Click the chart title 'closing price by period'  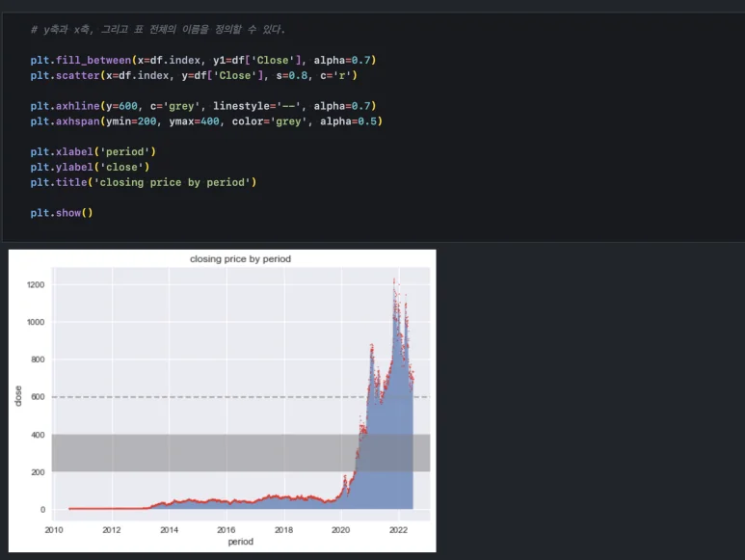click(240, 259)
